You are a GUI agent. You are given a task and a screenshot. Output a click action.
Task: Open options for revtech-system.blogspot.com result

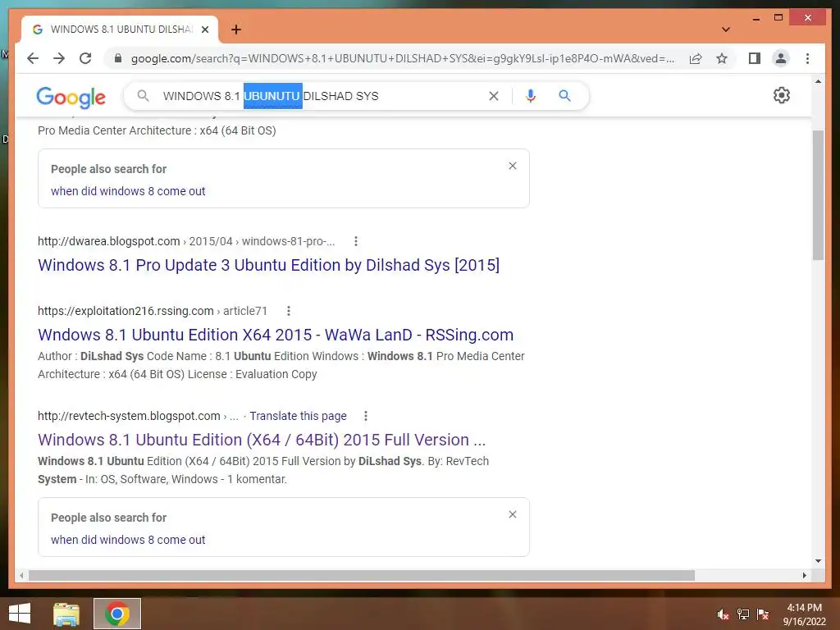pos(365,416)
